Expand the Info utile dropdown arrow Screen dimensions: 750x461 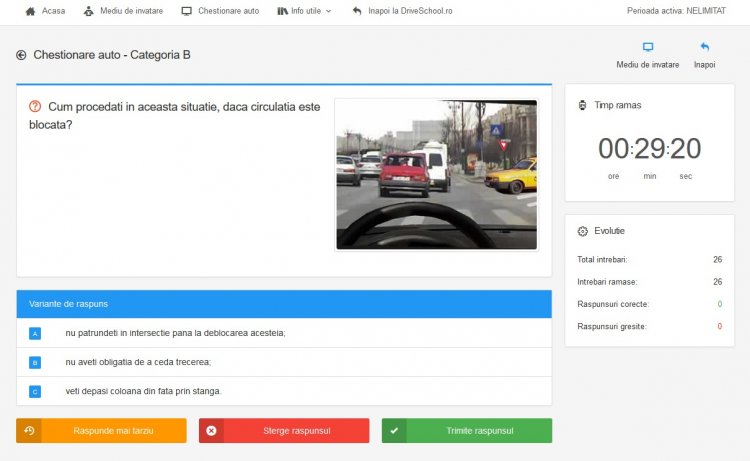click(329, 11)
